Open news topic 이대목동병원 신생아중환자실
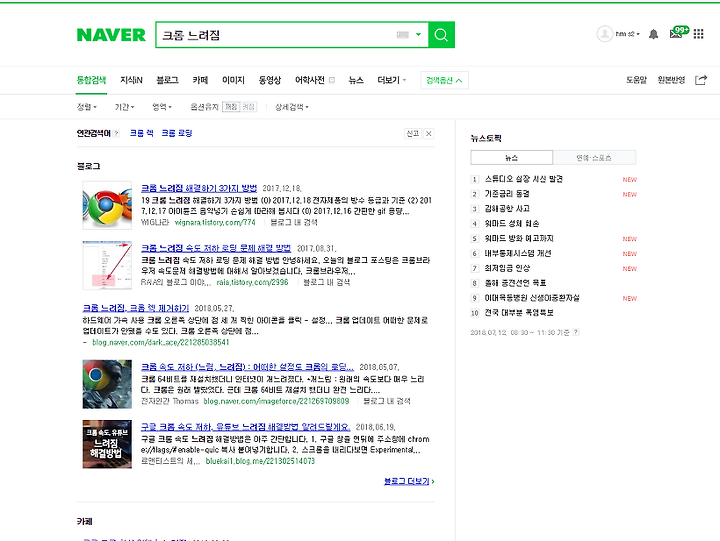This screenshot has width=720, height=541. click(532, 298)
